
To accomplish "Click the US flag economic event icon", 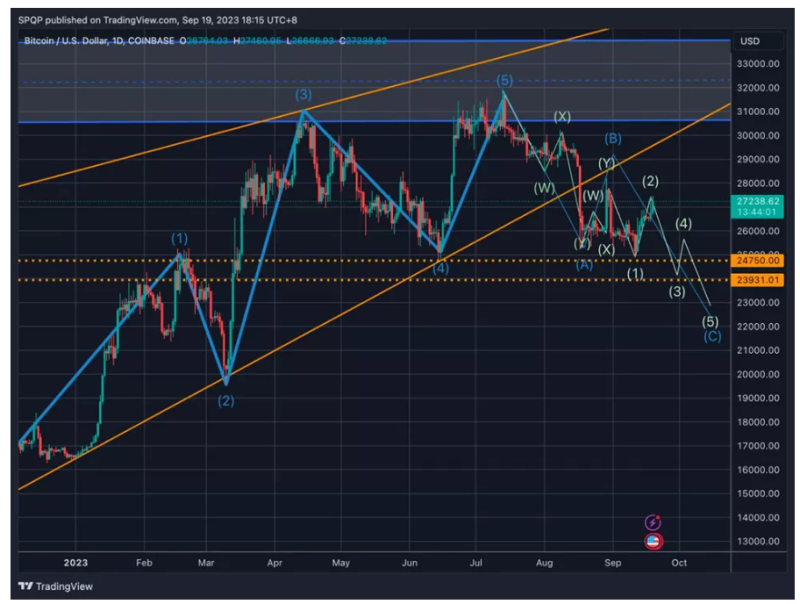I will click(653, 541).
